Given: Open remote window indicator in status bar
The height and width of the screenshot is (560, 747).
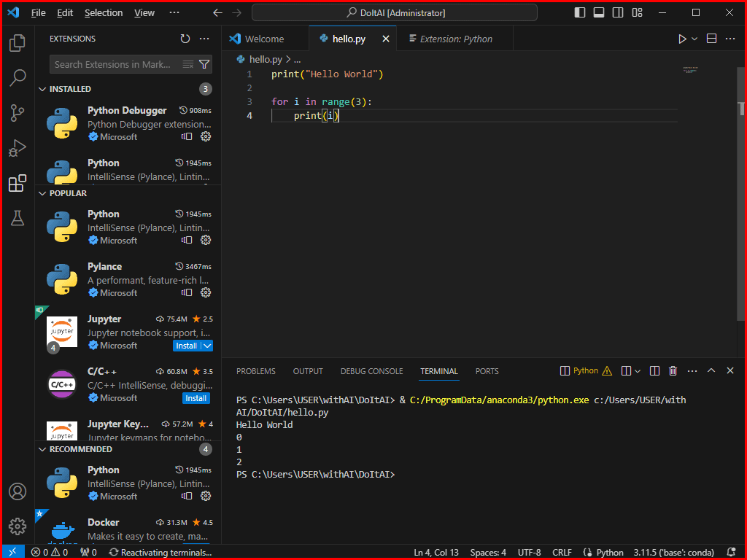Looking at the screenshot, I should [x=13, y=552].
